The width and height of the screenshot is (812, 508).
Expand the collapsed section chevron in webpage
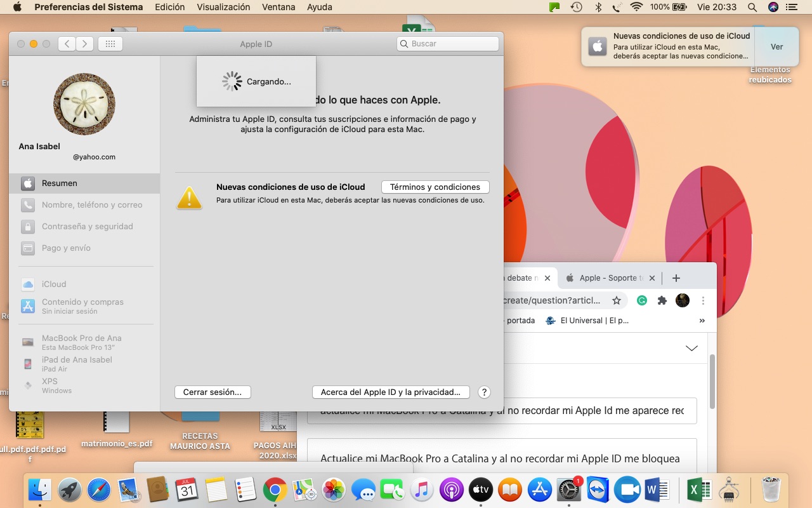tap(691, 348)
